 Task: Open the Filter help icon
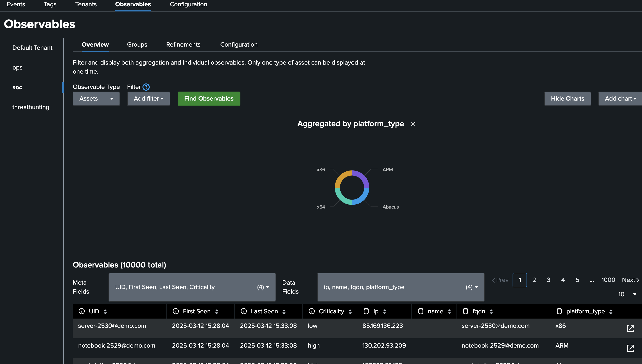pyautogui.click(x=146, y=87)
